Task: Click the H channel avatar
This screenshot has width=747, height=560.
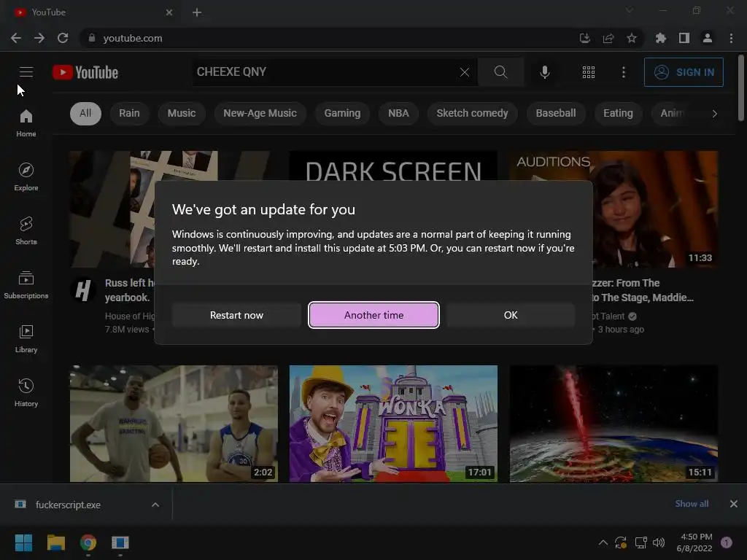Action: [x=83, y=289]
